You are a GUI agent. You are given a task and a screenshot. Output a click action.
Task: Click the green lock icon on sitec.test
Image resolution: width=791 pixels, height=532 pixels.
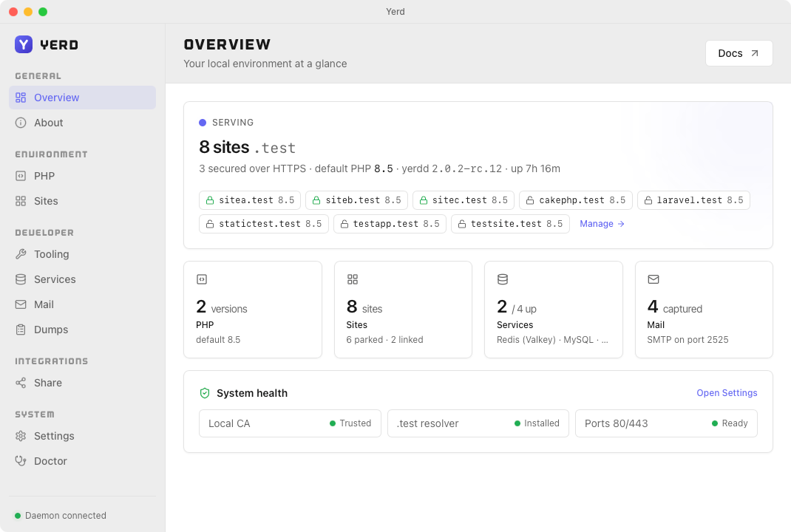(x=424, y=200)
